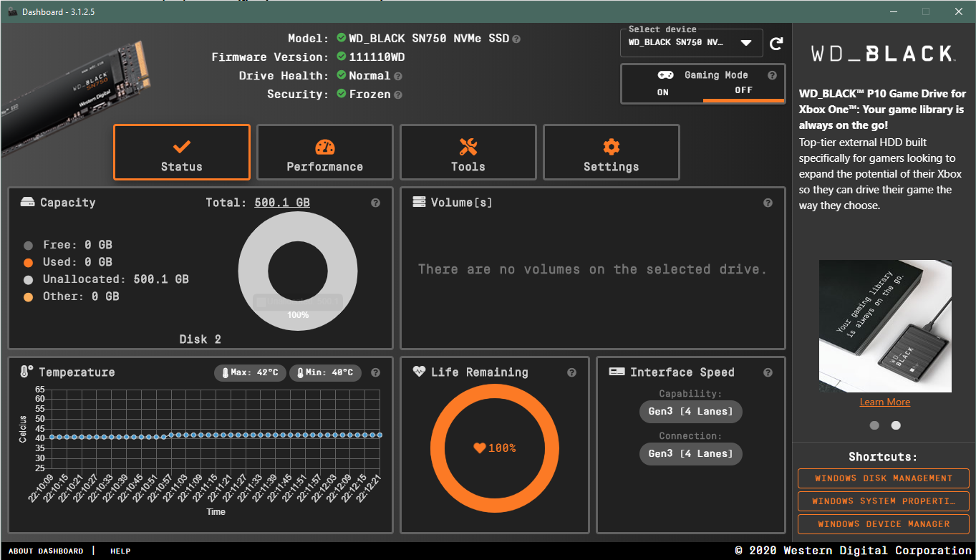This screenshot has width=976, height=560.
Task: Select the second ad carousel dot
Action: click(896, 425)
